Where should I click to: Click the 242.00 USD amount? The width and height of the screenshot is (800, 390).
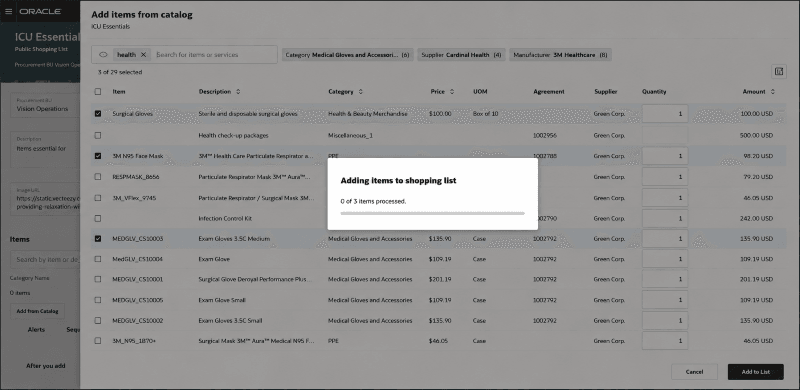click(756, 218)
